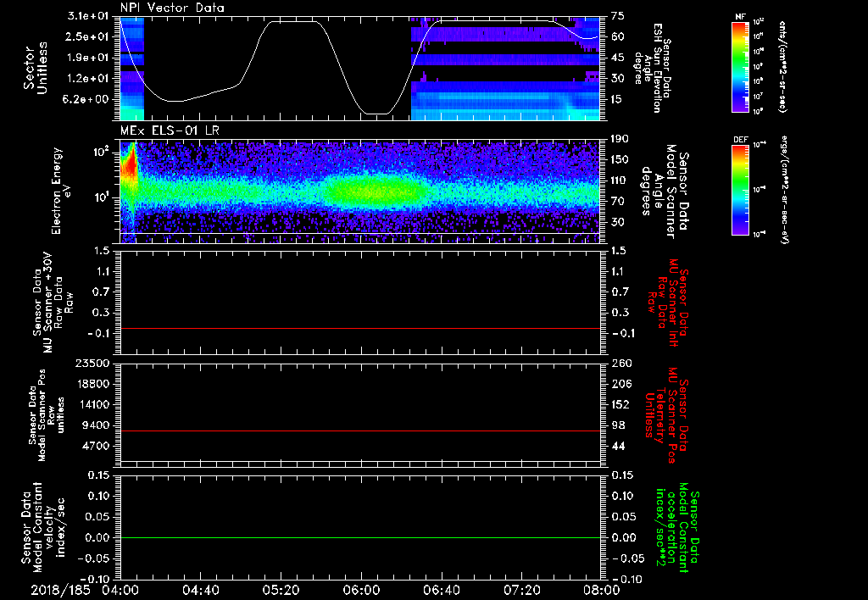Click the '260' telemetry axis tick
This screenshot has height=600, width=868.
pos(620,363)
